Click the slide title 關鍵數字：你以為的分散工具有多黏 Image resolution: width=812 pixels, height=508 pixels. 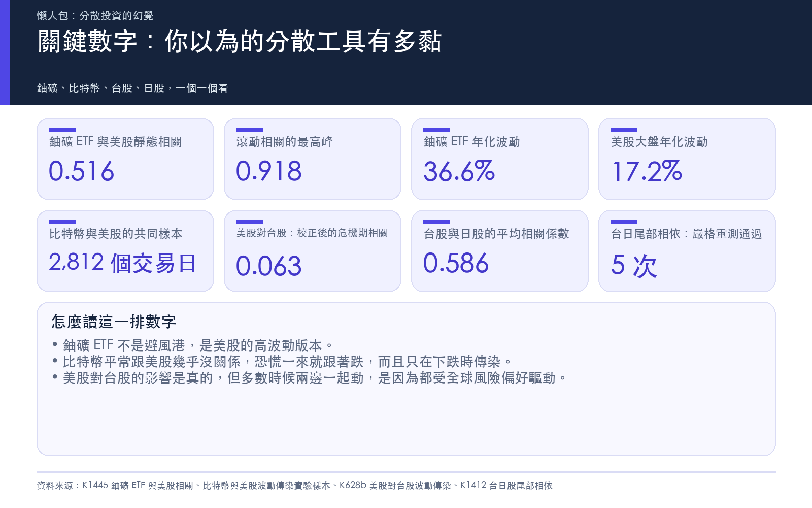click(x=240, y=41)
